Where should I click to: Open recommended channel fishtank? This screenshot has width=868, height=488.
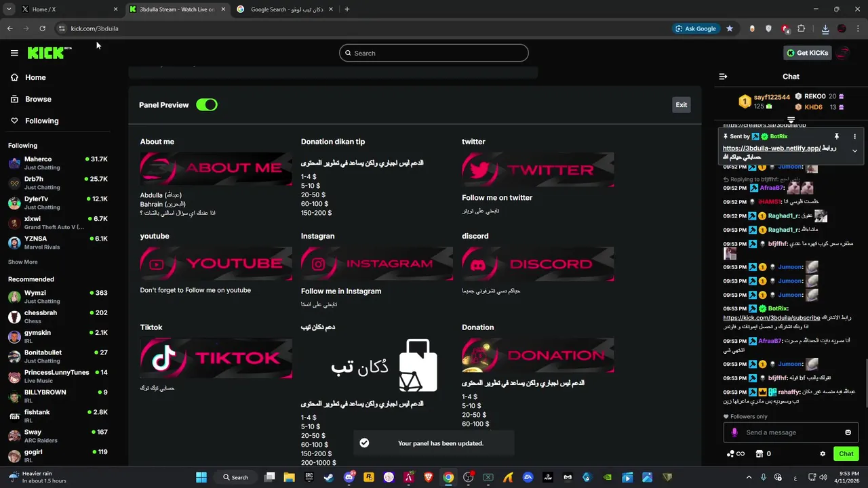[x=58, y=415]
